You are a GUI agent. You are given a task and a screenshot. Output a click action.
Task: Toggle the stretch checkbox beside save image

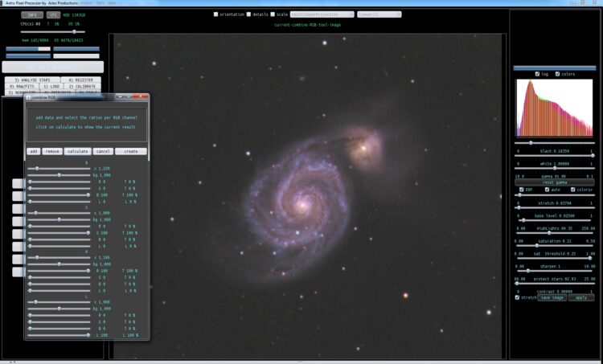pyautogui.click(x=517, y=297)
